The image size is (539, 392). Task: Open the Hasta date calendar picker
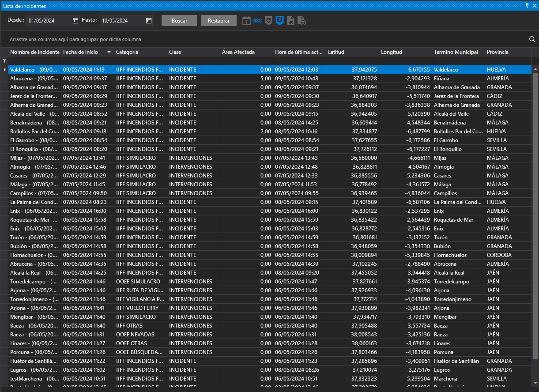click(149, 21)
